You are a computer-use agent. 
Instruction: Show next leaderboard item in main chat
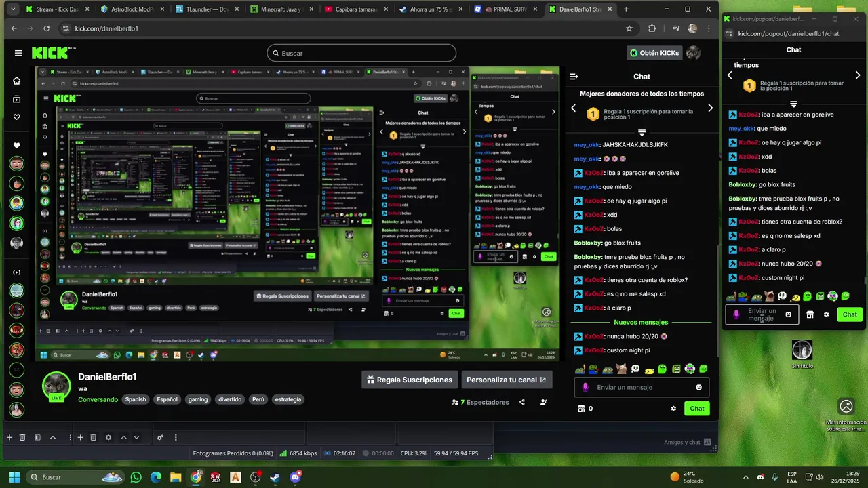(711, 108)
